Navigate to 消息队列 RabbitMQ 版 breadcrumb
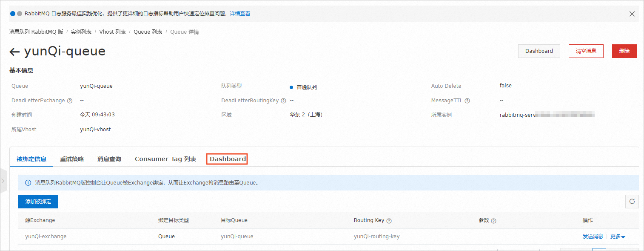This screenshot has width=644, height=251. pos(36,32)
